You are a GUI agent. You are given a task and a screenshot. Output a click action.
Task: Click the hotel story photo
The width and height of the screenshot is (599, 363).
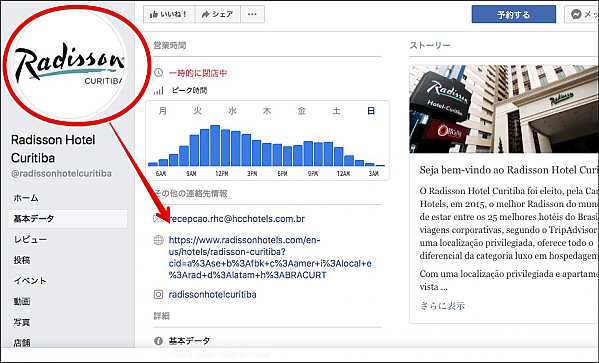point(504,109)
